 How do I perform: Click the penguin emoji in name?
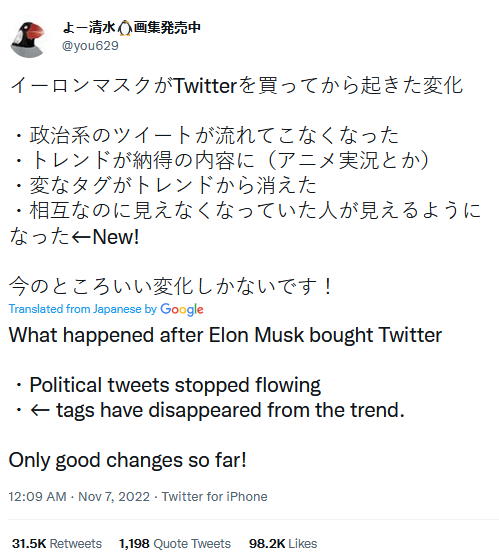point(125,28)
